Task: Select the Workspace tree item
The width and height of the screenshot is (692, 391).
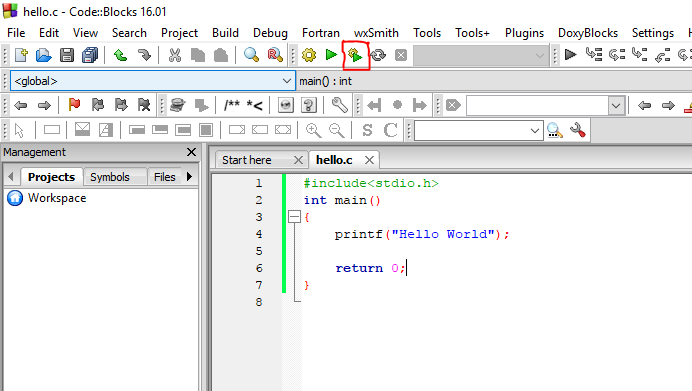Action: [57, 198]
